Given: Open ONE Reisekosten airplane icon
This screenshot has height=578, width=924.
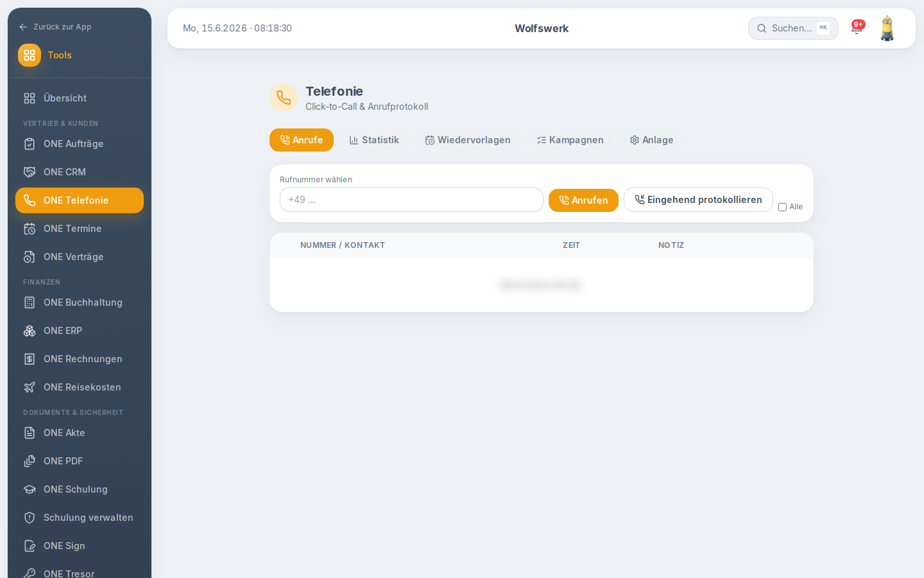Looking at the screenshot, I should pos(30,387).
